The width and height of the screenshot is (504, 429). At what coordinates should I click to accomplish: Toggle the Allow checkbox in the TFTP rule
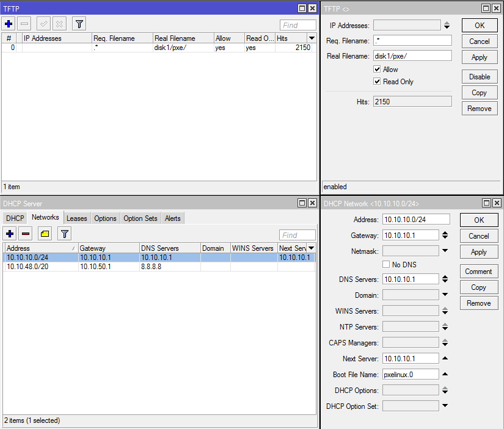[377, 69]
